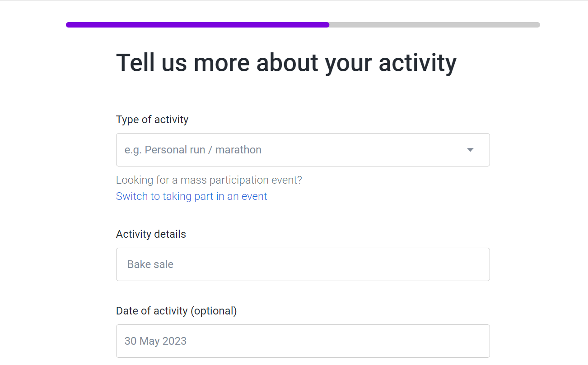Click the Type of activity dropdown arrow
The height and width of the screenshot is (365, 588).
pos(470,150)
